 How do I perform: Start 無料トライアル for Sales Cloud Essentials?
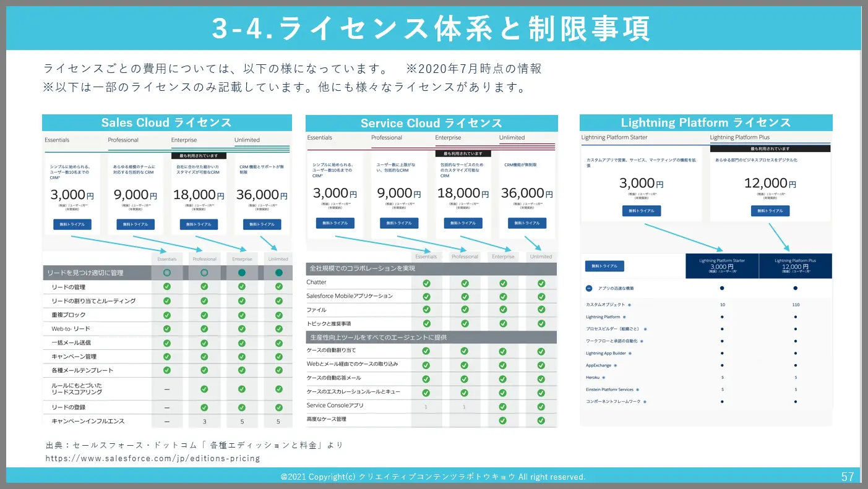coord(72,224)
